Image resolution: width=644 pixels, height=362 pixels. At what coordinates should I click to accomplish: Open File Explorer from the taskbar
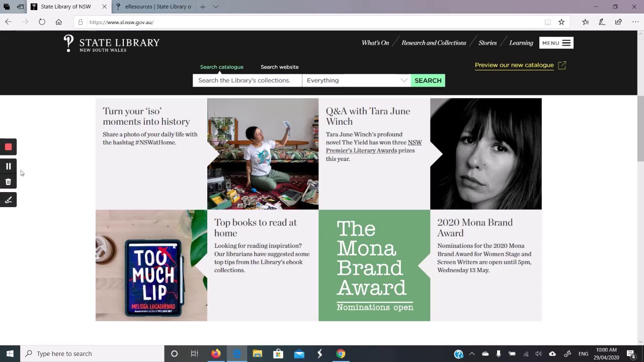point(258,353)
